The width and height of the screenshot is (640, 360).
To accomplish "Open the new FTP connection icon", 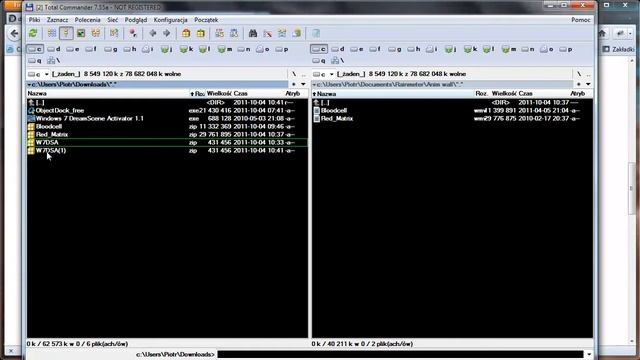I will tap(234, 33).
